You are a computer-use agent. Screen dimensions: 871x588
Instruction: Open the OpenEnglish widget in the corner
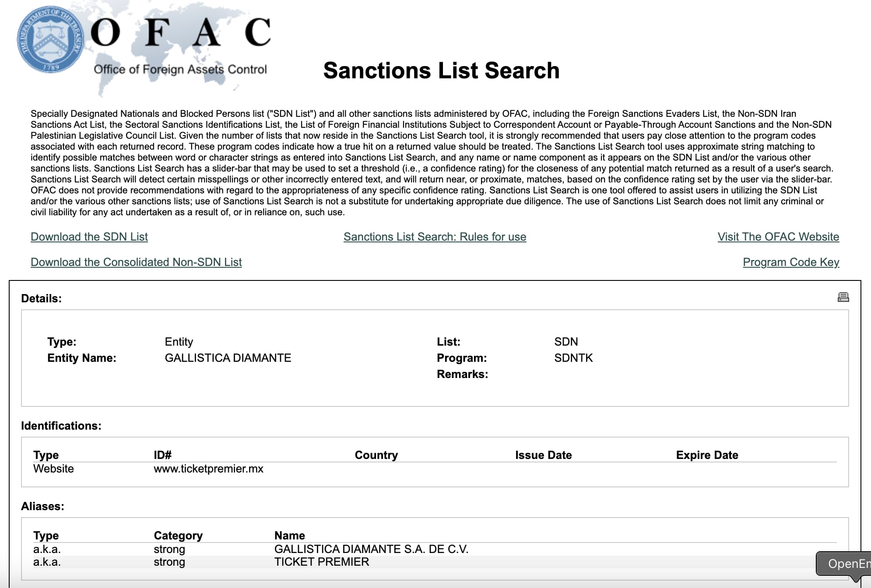click(847, 564)
